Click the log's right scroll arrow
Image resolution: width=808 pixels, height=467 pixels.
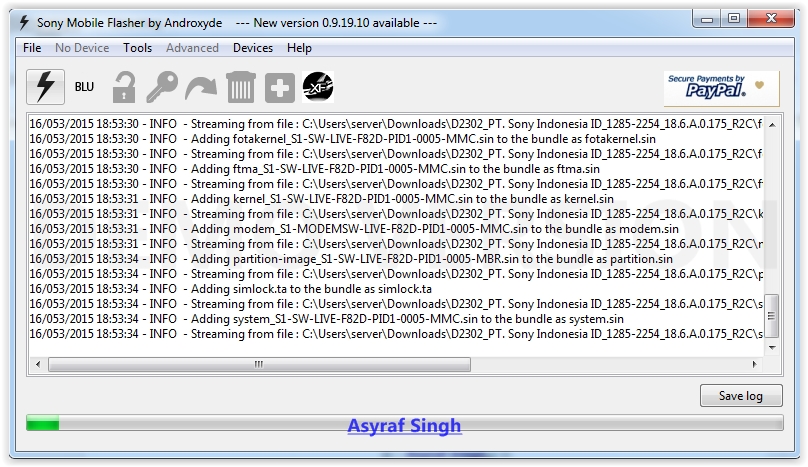point(754,364)
